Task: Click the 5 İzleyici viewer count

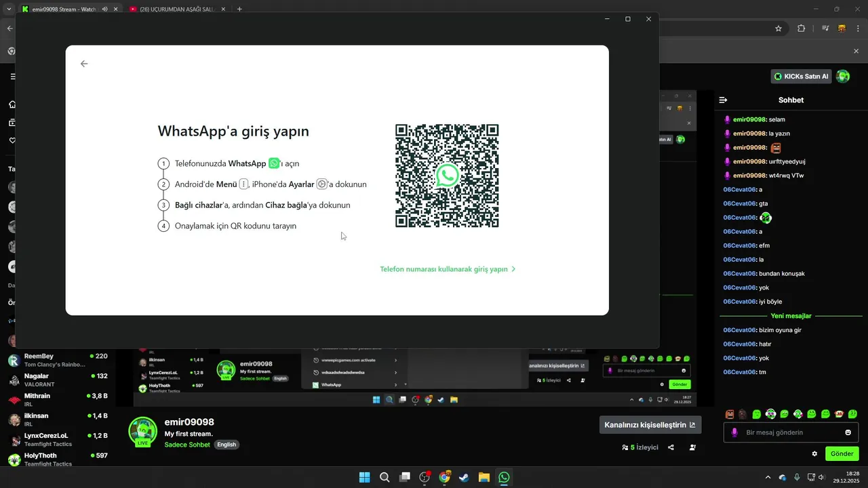Action: point(640,447)
